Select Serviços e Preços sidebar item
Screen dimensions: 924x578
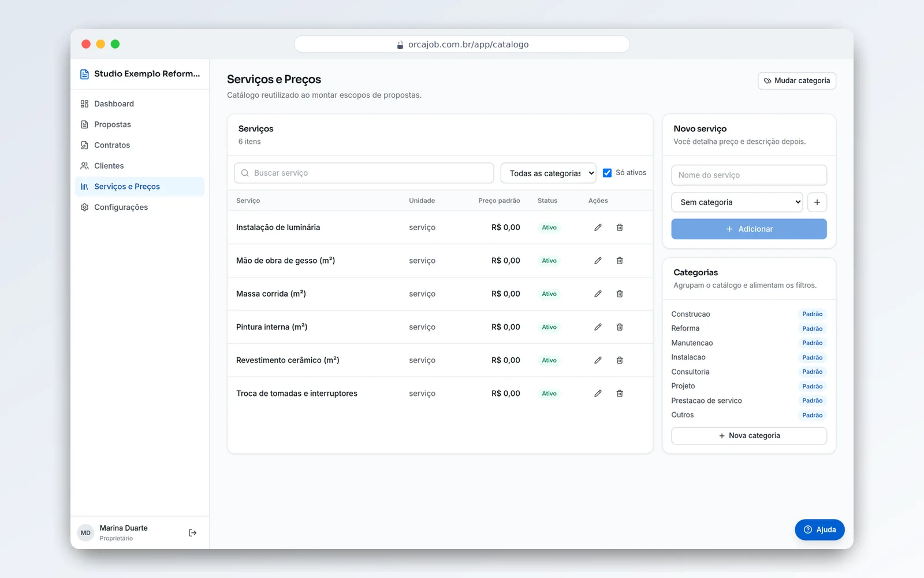click(x=140, y=187)
